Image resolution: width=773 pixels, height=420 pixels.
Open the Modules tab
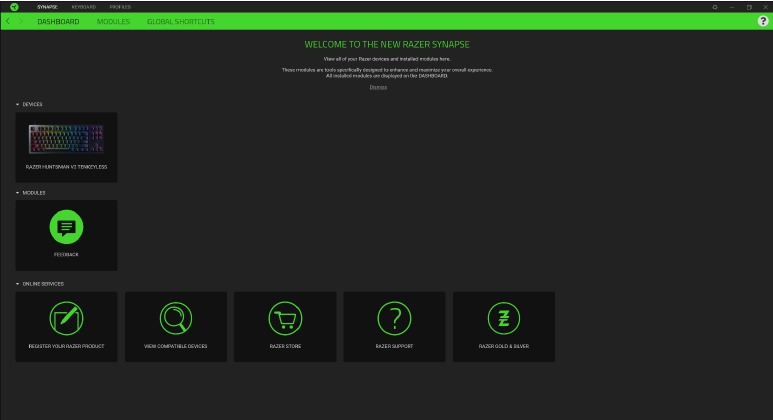pyautogui.click(x=113, y=22)
